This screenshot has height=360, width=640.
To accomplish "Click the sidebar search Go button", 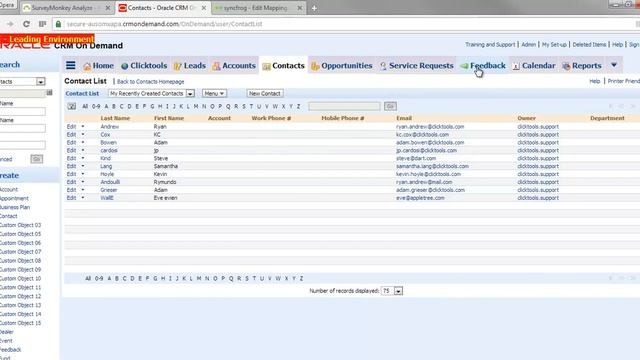I will (37, 159).
